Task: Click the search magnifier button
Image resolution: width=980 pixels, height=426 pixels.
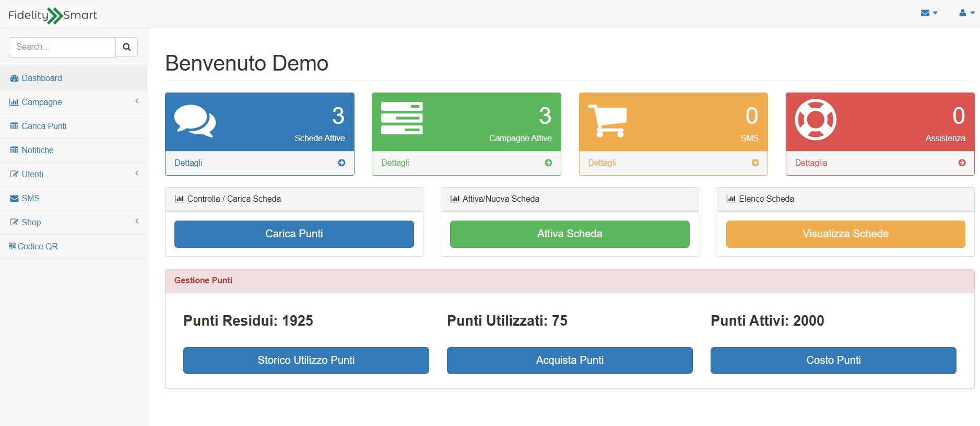Action: pos(126,47)
